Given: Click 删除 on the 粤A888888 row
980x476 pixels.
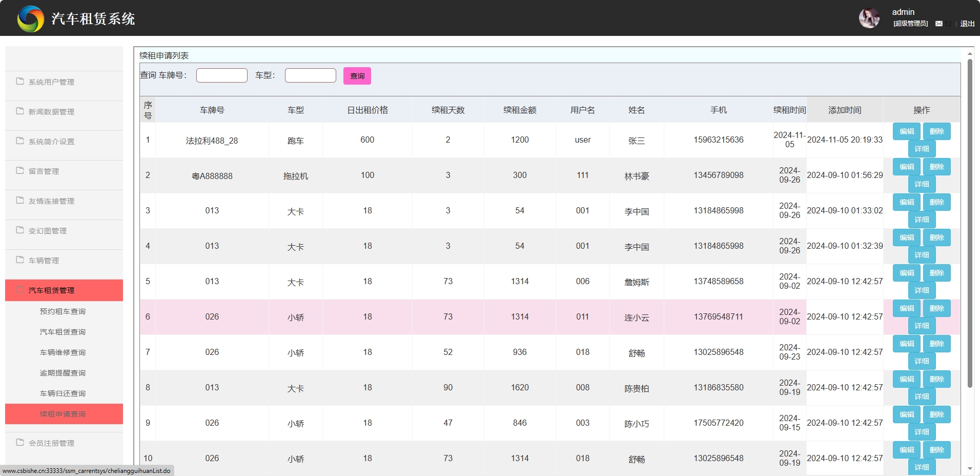Looking at the screenshot, I should coord(936,166).
